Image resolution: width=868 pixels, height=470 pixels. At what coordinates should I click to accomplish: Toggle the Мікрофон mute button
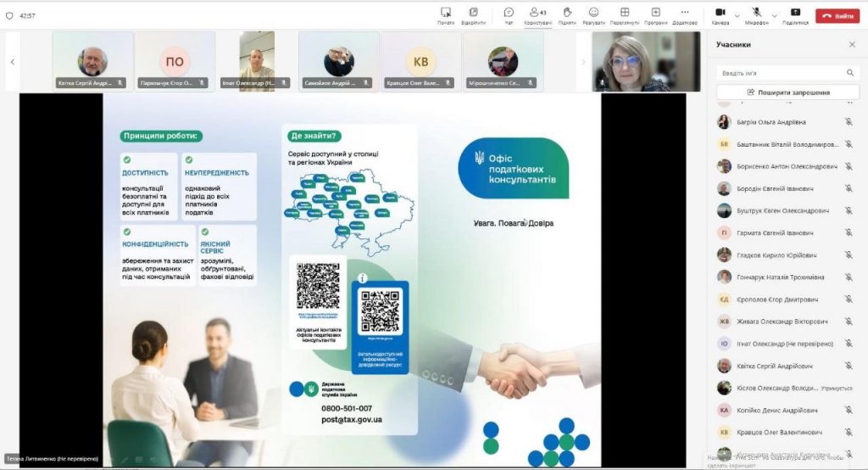(755, 13)
